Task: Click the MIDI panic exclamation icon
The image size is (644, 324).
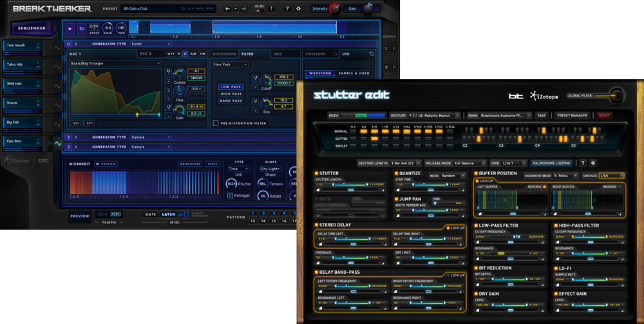Action: tap(272, 8)
